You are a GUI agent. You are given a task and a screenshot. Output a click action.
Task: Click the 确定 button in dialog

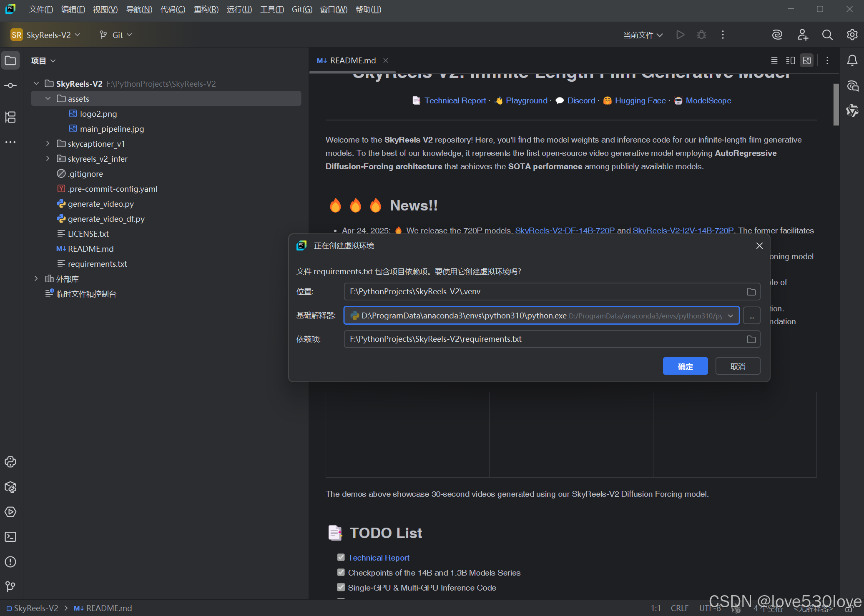pyautogui.click(x=685, y=366)
